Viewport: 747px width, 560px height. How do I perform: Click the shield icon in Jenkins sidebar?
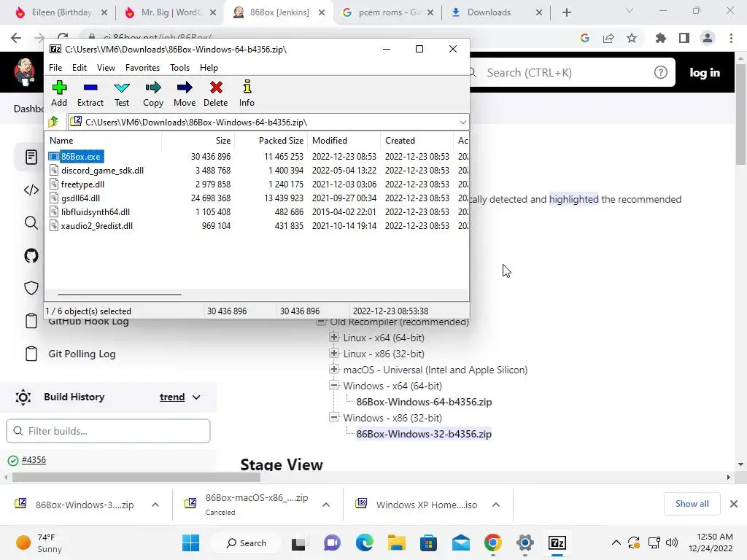point(31,288)
